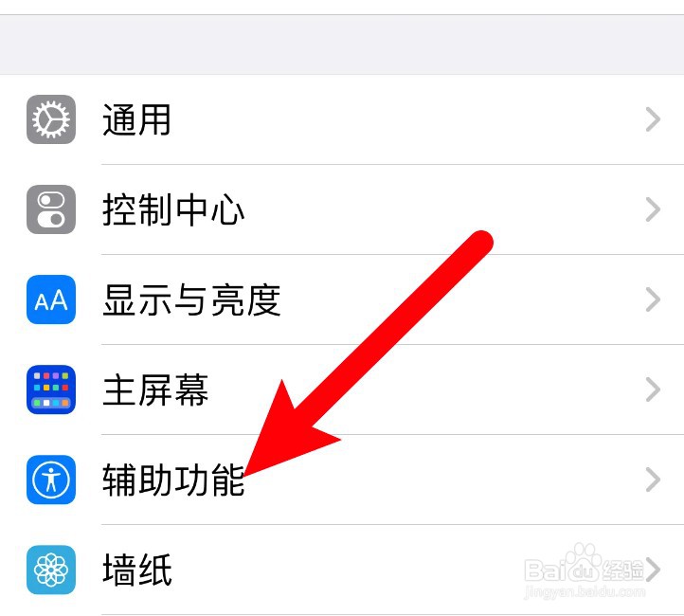684x616 pixels.
Task: Open the 控制中心 settings entry
Action: pyautogui.click(x=342, y=209)
